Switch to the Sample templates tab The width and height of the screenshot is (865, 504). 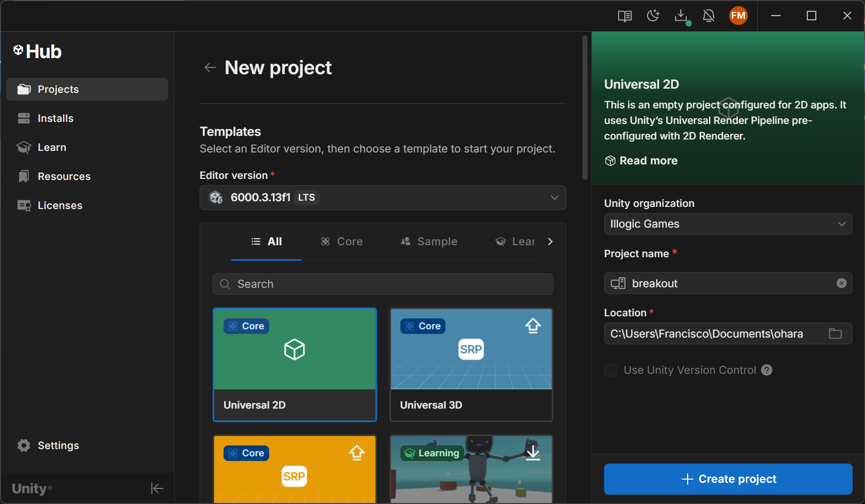(x=429, y=242)
